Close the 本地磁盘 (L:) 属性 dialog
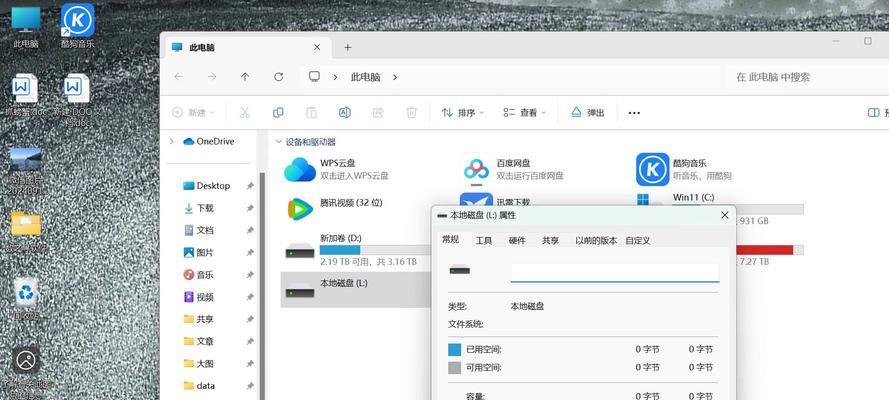 click(724, 215)
